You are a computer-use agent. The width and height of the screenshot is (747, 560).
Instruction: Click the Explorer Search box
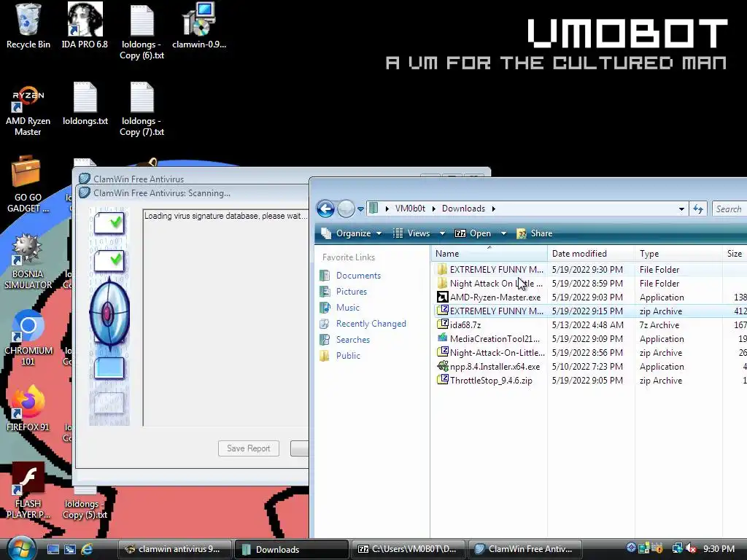click(x=729, y=209)
